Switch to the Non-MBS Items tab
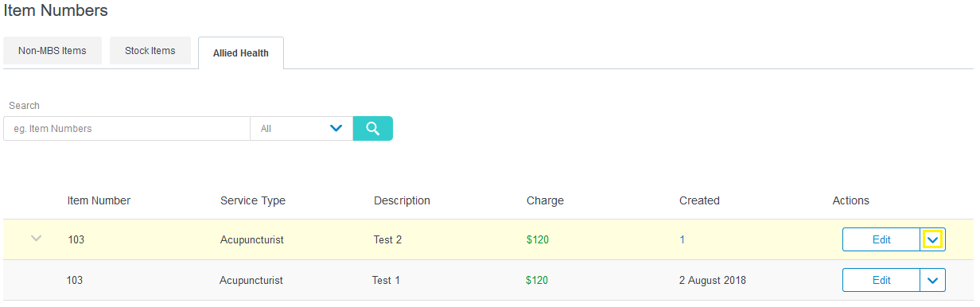This screenshot has width=980, height=307. [x=52, y=51]
